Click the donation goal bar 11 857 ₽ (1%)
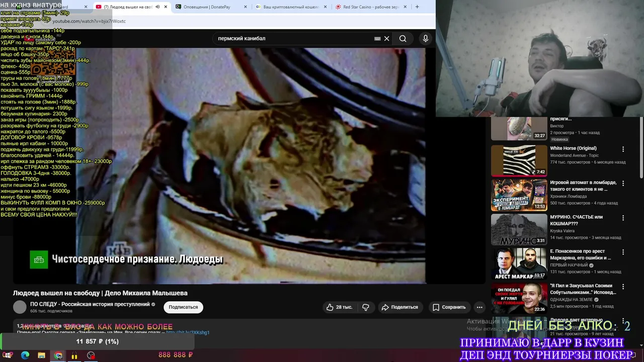 97,341
